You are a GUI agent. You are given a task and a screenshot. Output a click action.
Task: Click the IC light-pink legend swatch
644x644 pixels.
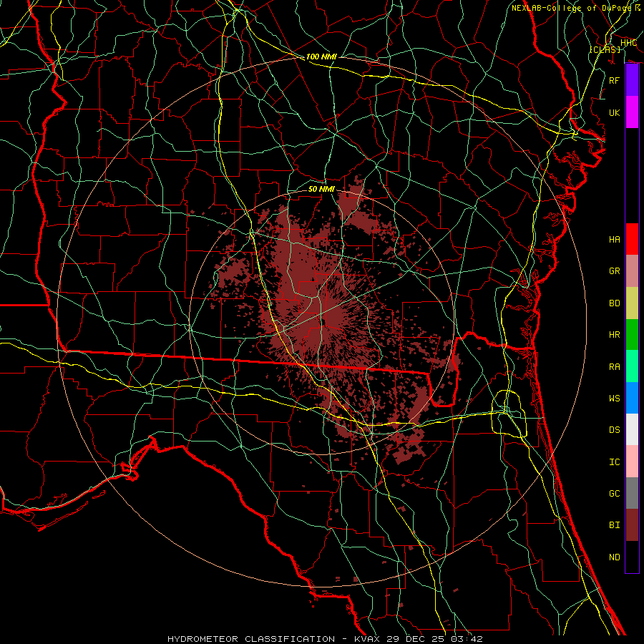tap(632, 462)
